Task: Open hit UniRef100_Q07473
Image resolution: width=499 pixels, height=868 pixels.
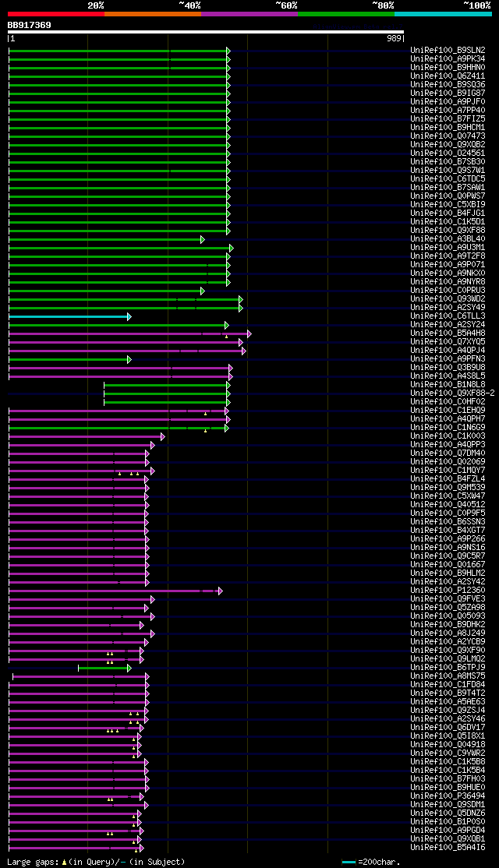Action: pos(448,136)
